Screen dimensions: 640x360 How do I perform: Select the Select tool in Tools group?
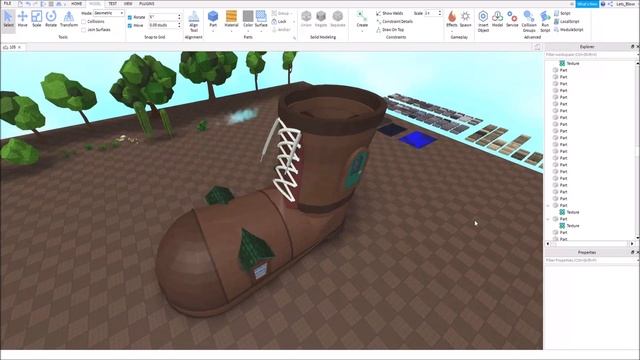click(8, 19)
